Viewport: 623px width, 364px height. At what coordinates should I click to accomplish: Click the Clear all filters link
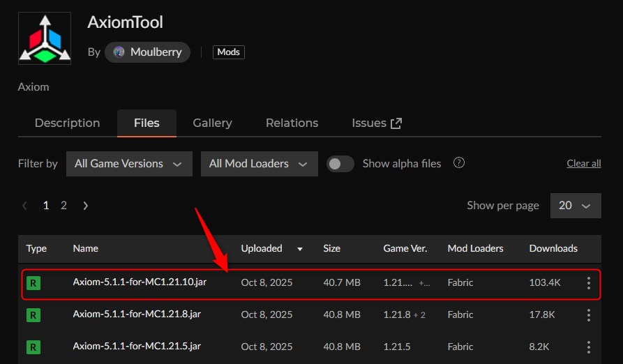[x=583, y=163]
